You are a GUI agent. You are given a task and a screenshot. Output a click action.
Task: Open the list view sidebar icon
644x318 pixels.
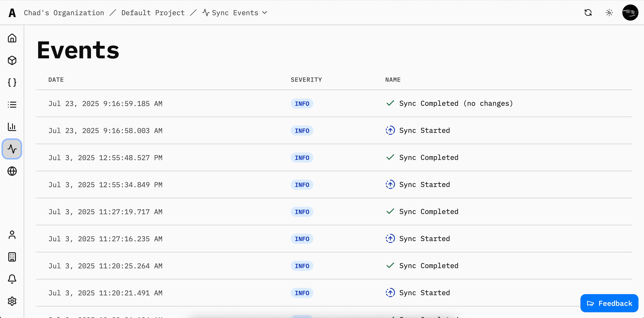click(12, 104)
